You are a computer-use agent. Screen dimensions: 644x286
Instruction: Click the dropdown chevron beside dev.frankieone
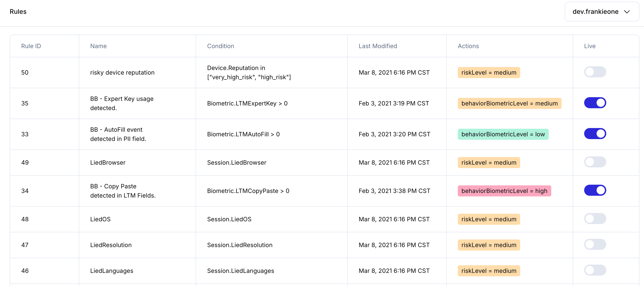[x=627, y=12]
